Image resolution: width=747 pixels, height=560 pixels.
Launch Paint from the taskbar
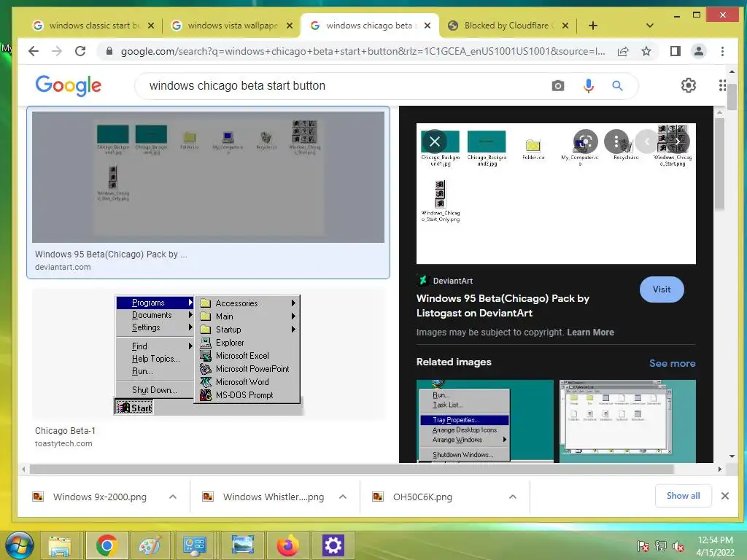click(x=150, y=545)
